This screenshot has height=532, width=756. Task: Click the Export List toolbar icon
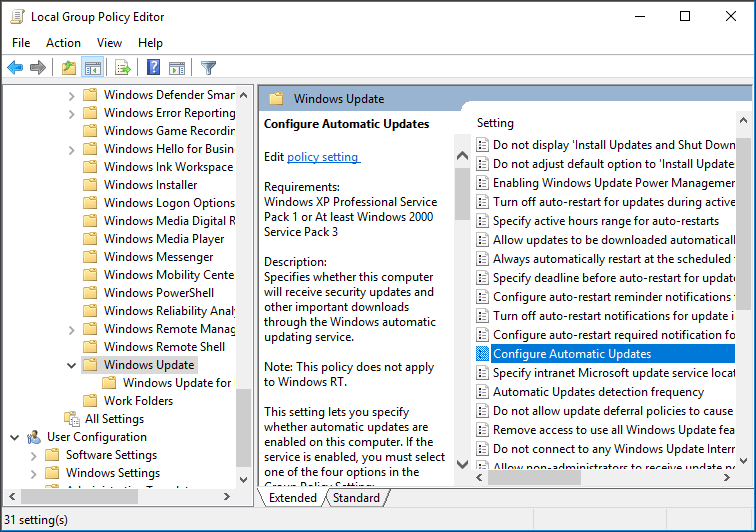click(123, 68)
